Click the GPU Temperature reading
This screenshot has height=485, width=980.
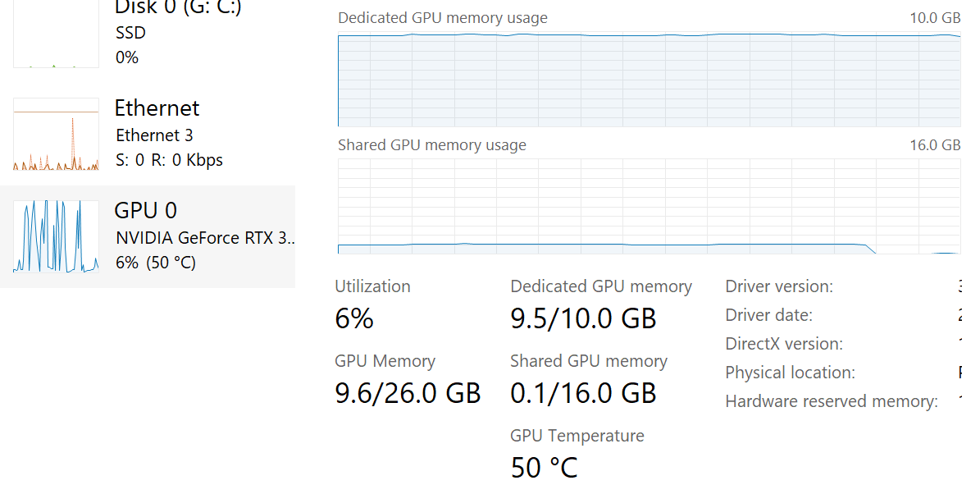(x=545, y=466)
